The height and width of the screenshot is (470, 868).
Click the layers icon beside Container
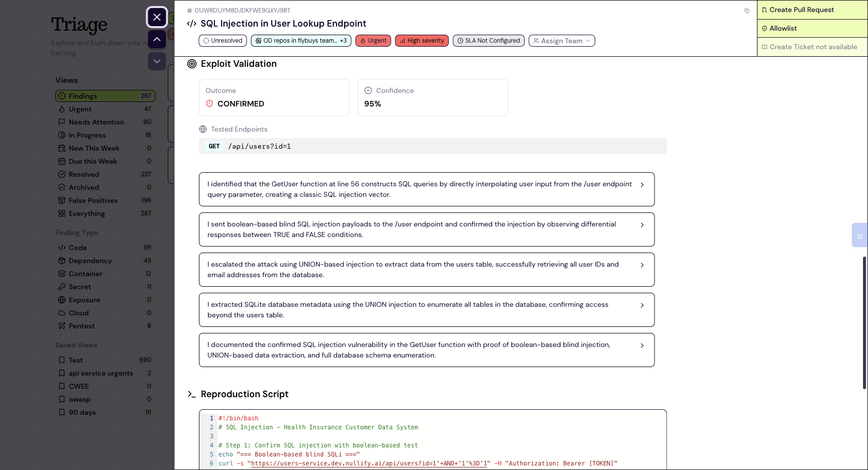point(62,274)
